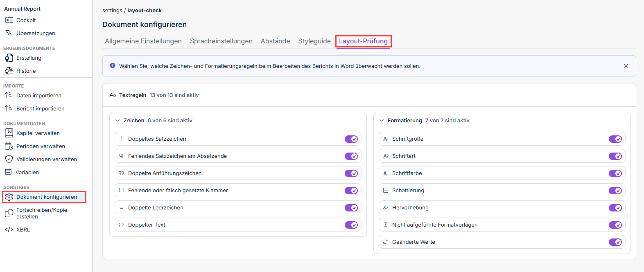The height and width of the screenshot is (272, 644).
Task: Click the Schriftgröße font size icon
Action: [x=385, y=139]
